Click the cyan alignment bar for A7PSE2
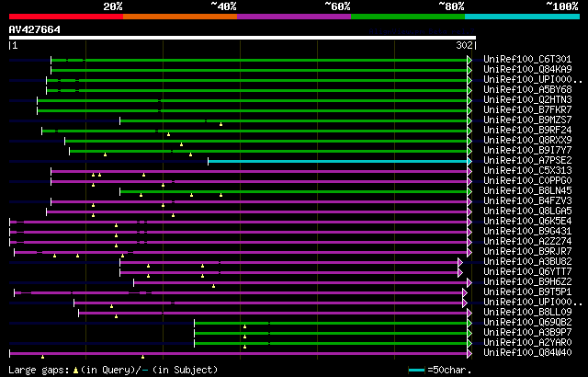The height and width of the screenshot is (377, 588). [338, 161]
